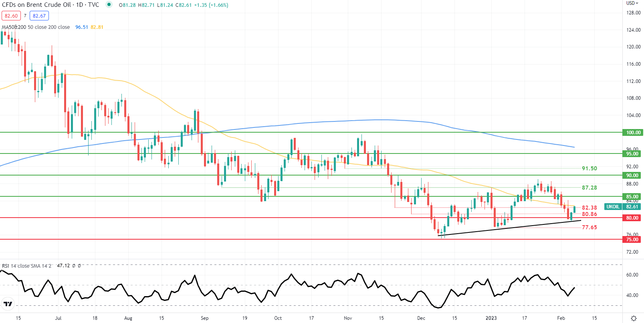This screenshot has height=323, width=644.
Task: Click the 92.00 price axis label
Action: 632,167
